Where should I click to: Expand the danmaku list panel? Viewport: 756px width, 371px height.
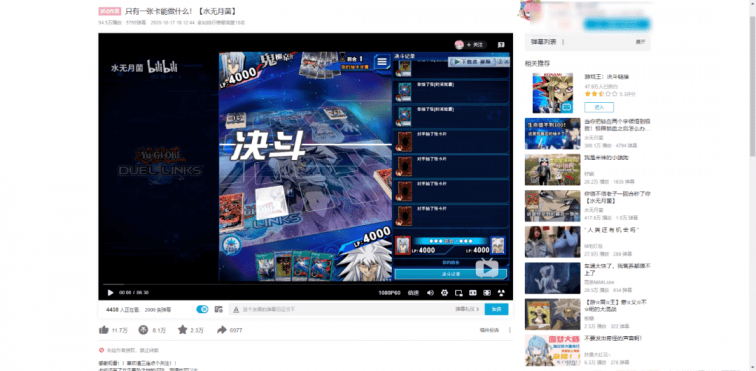(640, 42)
